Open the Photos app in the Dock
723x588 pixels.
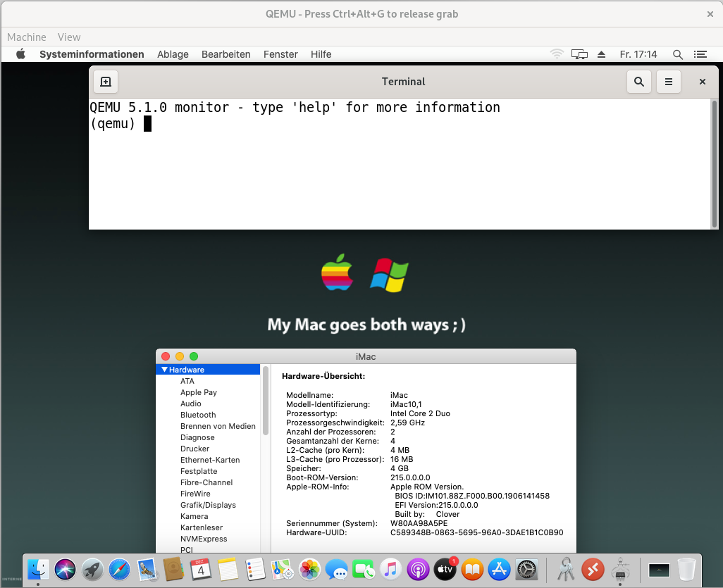tap(309, 570)
